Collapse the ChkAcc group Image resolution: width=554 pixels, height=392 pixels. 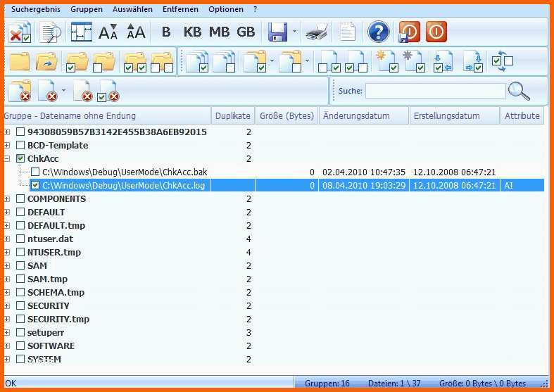tap(7, 158)
